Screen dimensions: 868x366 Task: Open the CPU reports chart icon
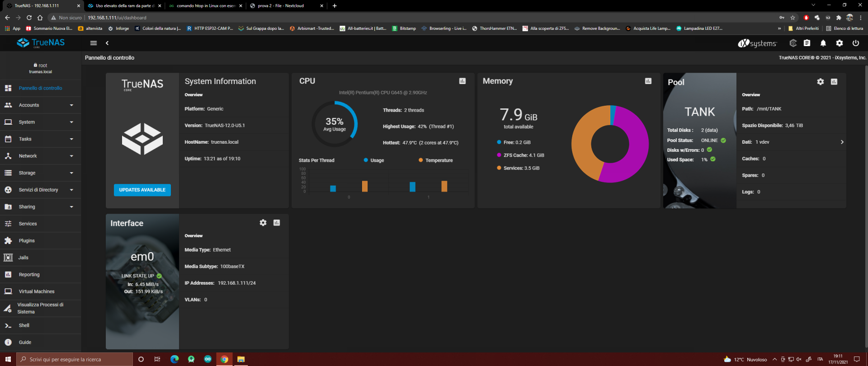coord(462,81)
